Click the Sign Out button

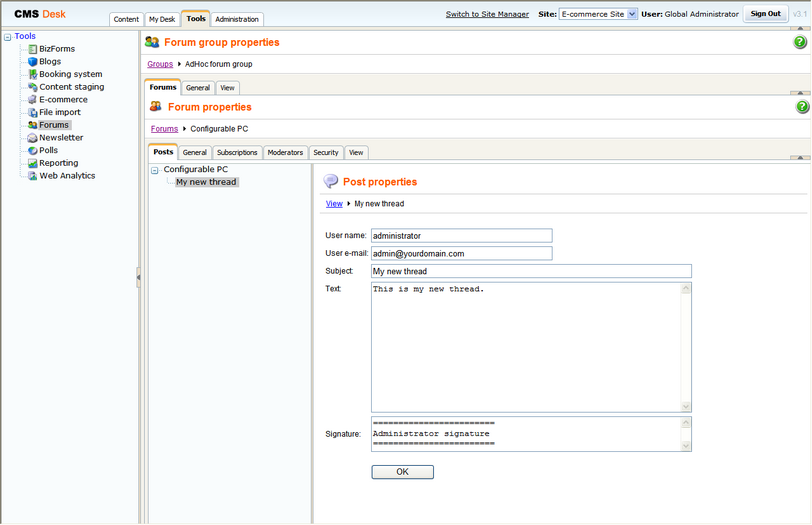click(x=766, y=14)
